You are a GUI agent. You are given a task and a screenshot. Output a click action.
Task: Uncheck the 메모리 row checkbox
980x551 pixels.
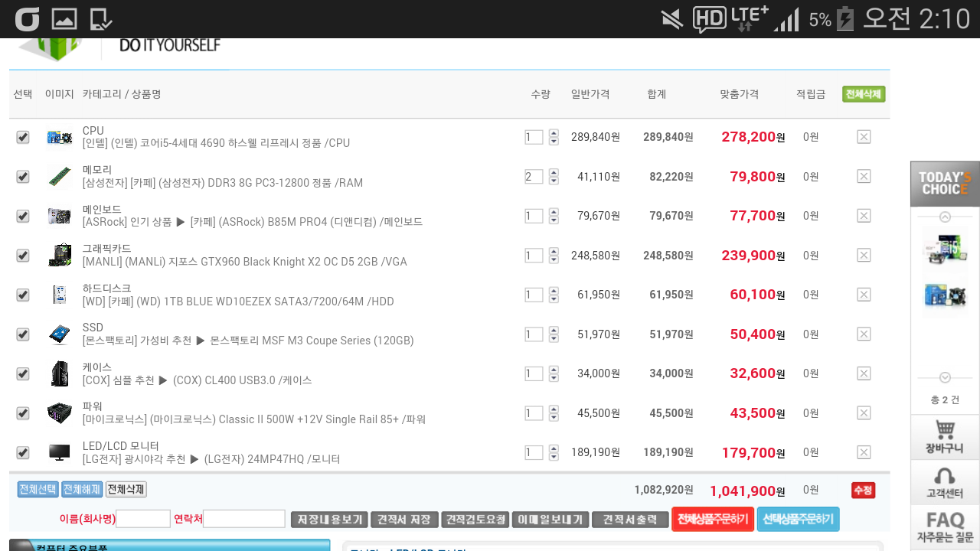[23, 176]
